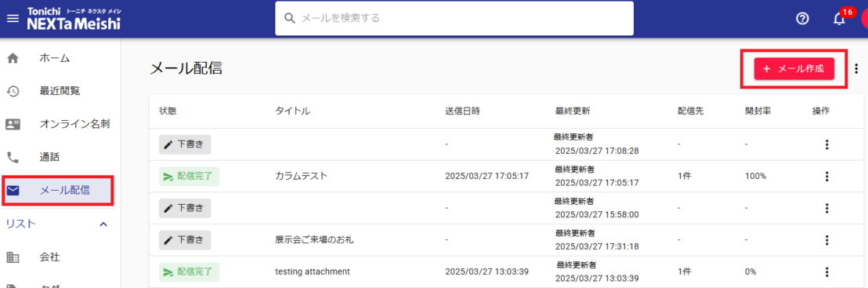Click send date 2025/03/27 17:05:17

pos(487,177)
